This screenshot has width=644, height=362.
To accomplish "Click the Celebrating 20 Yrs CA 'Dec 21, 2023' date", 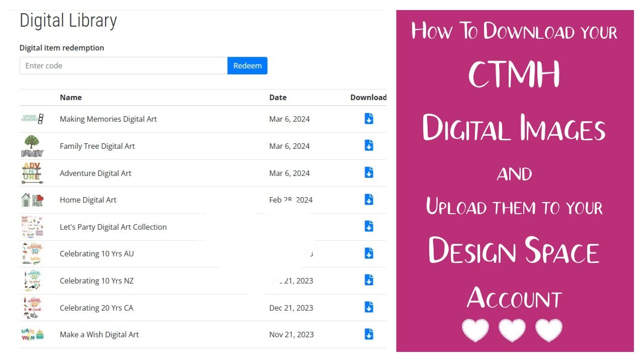I will [291, 308].
